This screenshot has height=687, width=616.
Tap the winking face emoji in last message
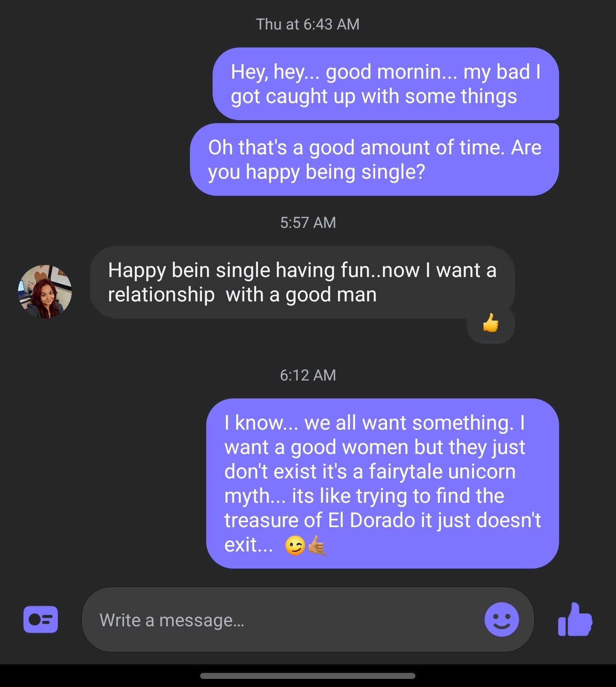pyautogui.click(x=295, y=545)
